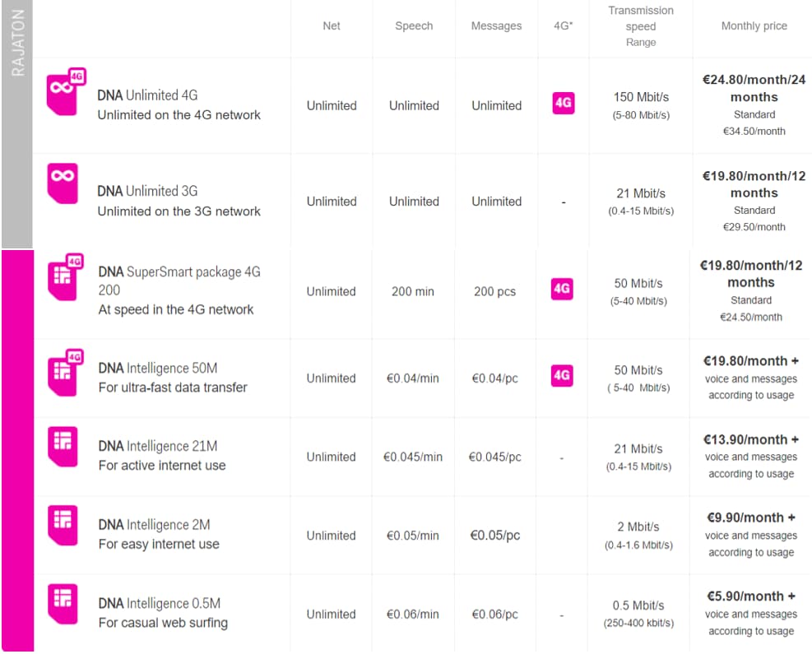
Task: Click Unlimited on the 4G network subtitle
Action: coord(179,115)
